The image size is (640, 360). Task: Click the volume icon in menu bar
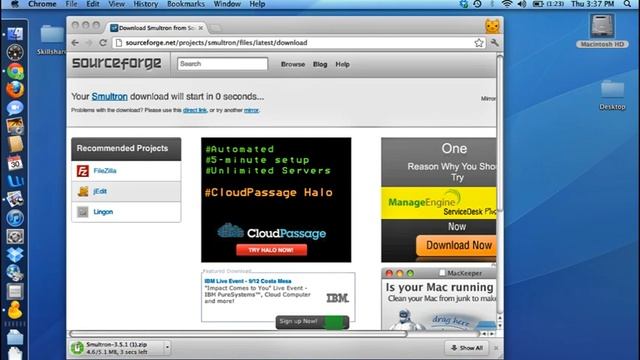coord(522,4)
